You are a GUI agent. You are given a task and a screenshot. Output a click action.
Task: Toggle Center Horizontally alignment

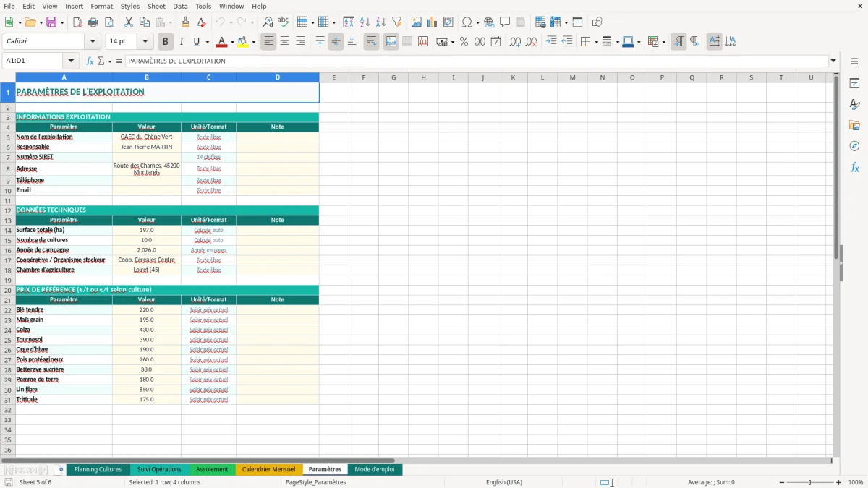(x=284, y=42)
